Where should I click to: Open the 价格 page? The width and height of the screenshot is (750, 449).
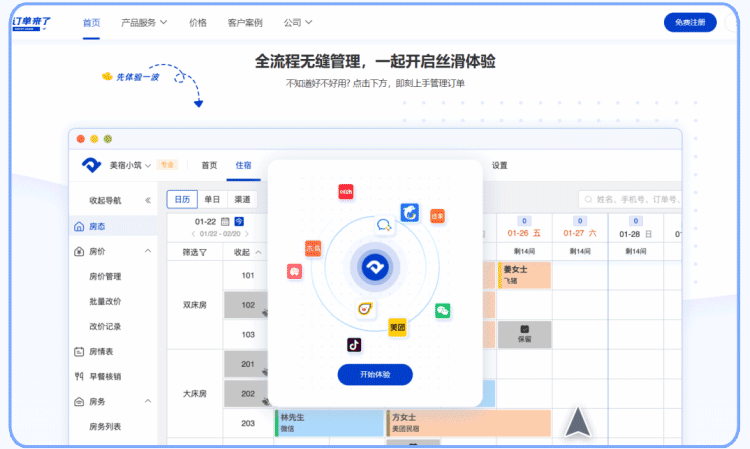(x=198, y=22)
